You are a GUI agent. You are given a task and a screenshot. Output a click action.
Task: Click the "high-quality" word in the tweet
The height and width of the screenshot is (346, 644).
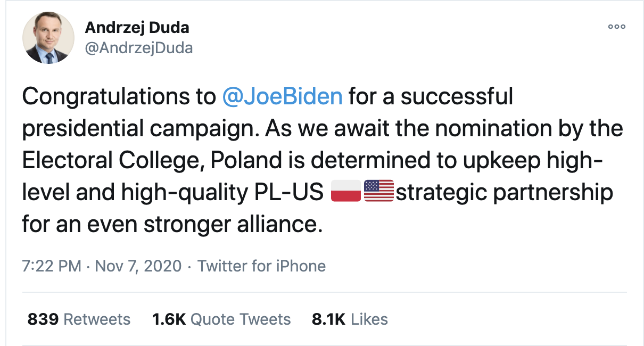click(x=187, y=192)
